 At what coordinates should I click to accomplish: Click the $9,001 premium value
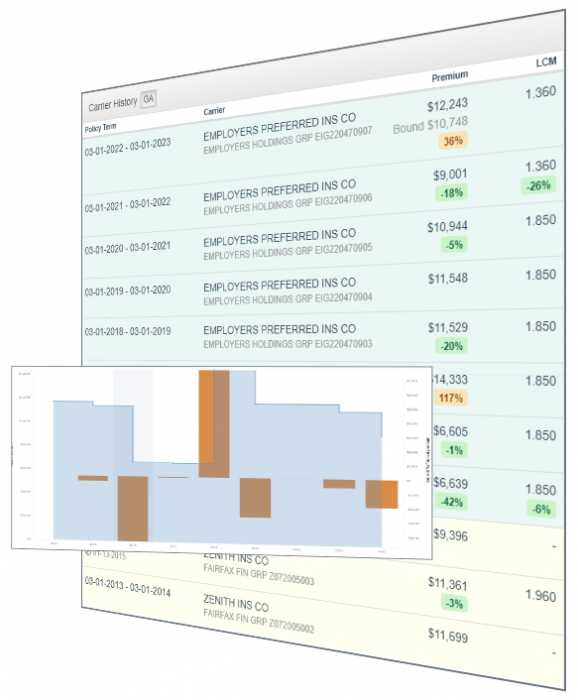pos(450,175)
